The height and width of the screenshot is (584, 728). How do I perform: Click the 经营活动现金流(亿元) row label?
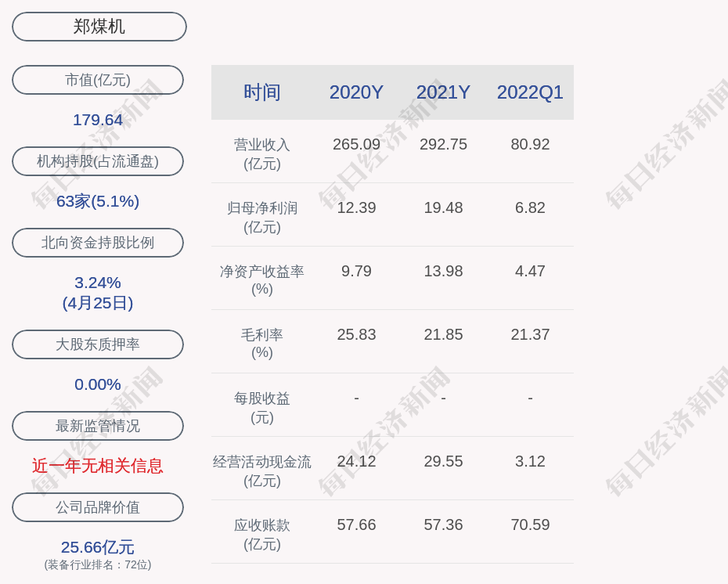click(262, 471)
